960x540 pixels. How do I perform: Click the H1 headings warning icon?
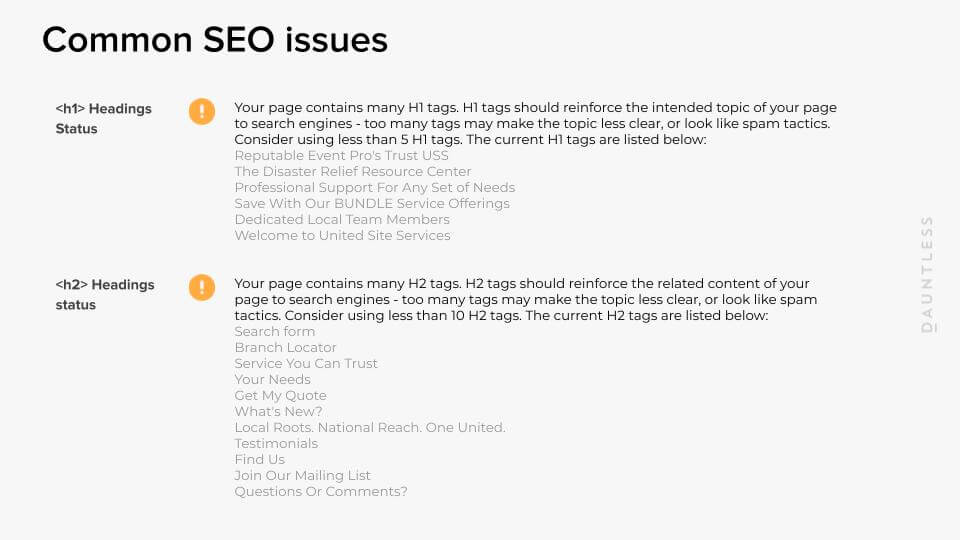(202, 111)
